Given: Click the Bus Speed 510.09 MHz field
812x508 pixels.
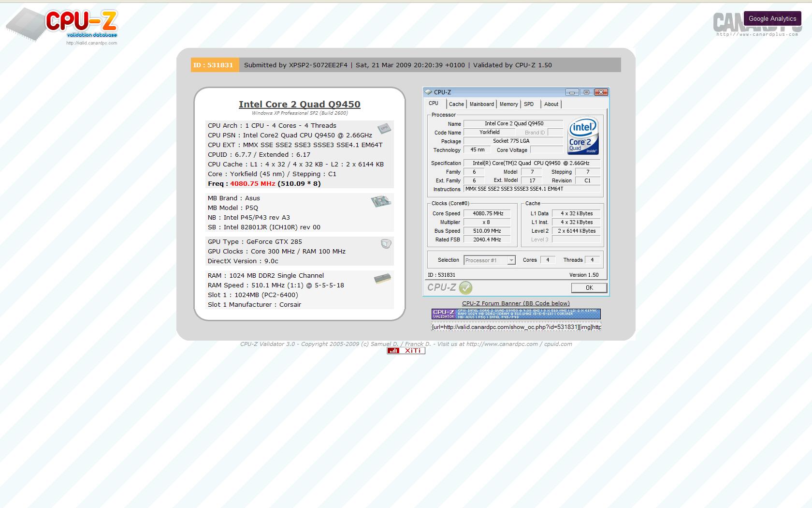Looking at the screenshot, I should click(x=488, y=231).
